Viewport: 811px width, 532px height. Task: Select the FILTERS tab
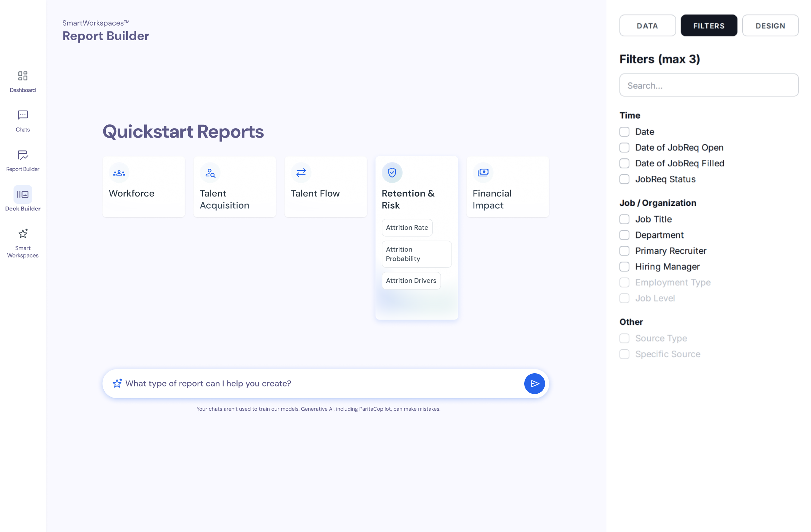[709, 26]
